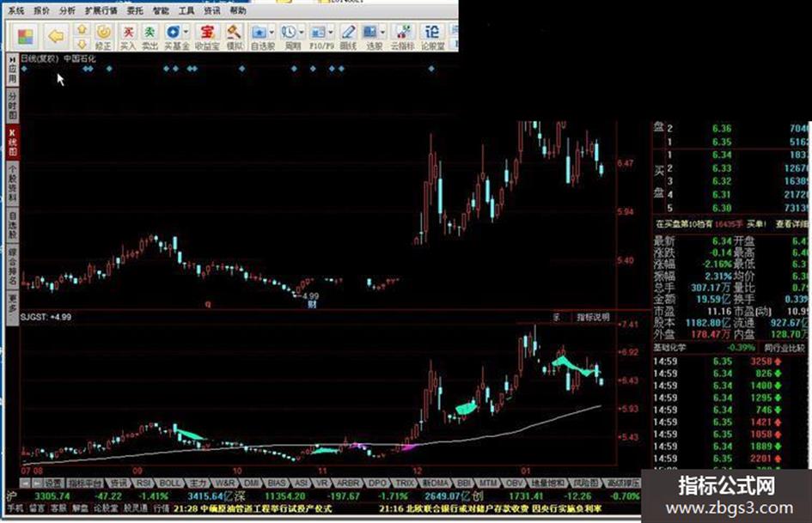Screen dimensions: 812x523
Task: Select the RSI indicator tab
Action: click(x=143, y=483)
